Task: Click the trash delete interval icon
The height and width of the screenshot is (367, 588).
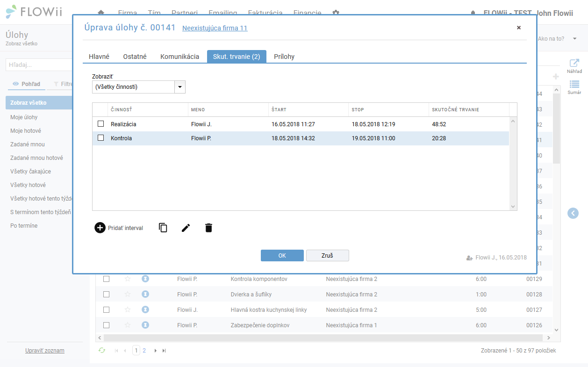Action: point(209,228)
